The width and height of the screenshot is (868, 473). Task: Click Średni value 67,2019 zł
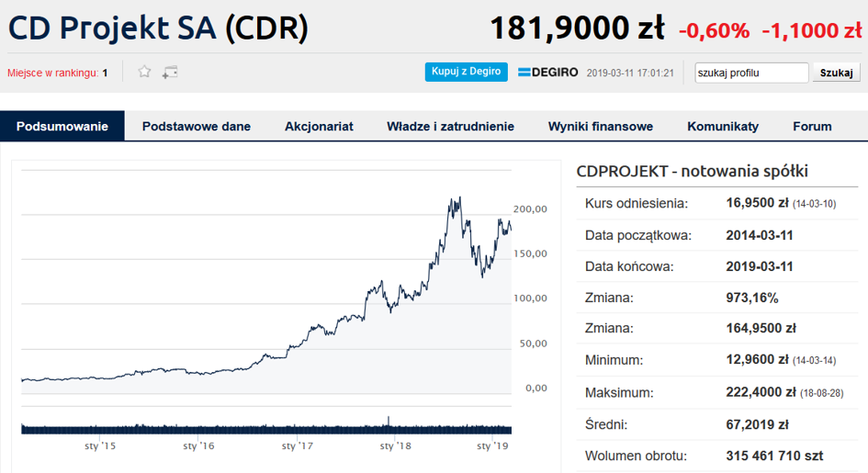(757, 424)
